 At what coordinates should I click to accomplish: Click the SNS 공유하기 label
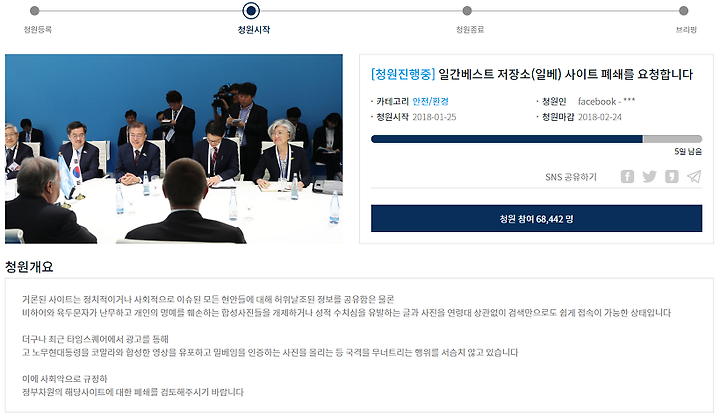[x=571, y=177]
